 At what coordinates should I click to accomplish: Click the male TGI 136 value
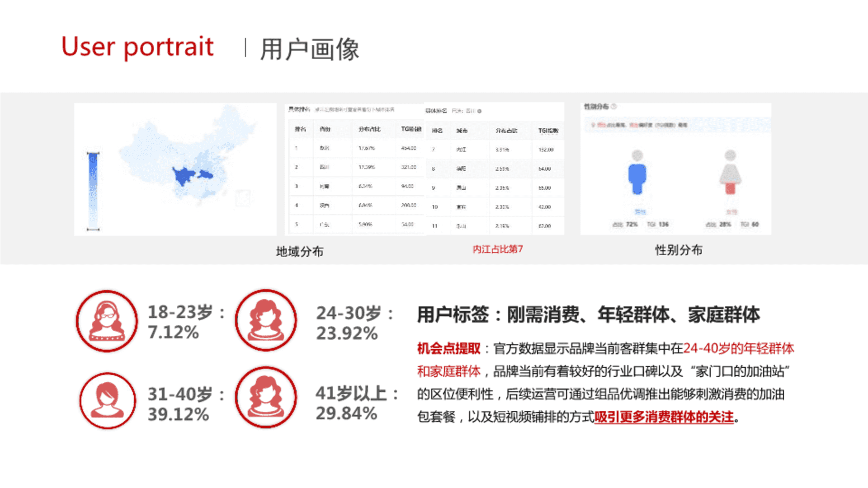663,225
